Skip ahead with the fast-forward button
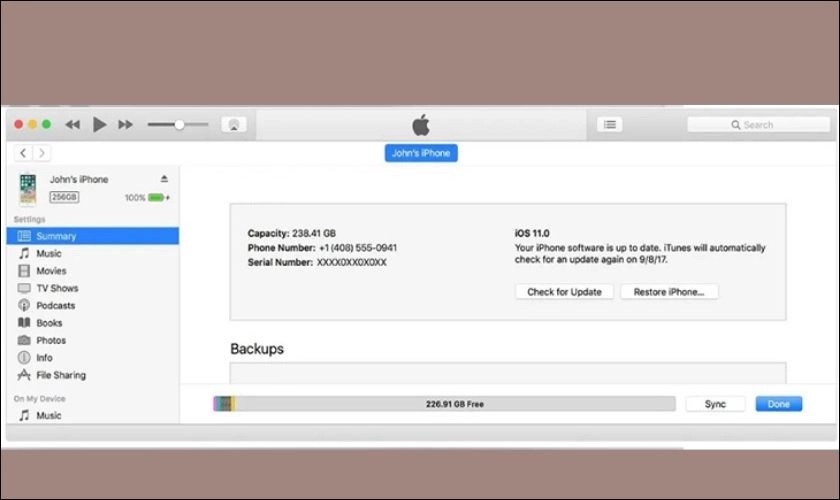This screenshot has height=500, width=840. point(125,125)
